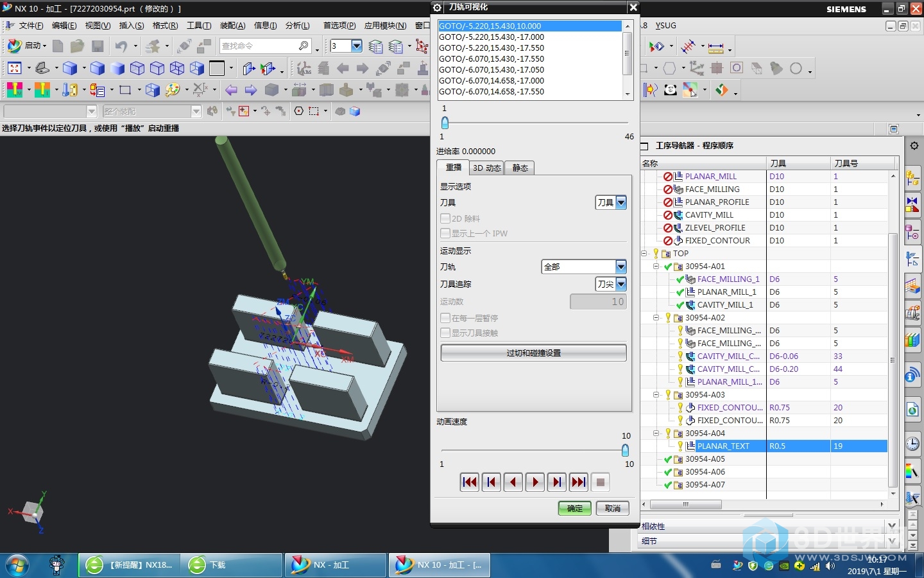Collapse the 30954-A01 group
924x578 pixels.
click(656, 266)
